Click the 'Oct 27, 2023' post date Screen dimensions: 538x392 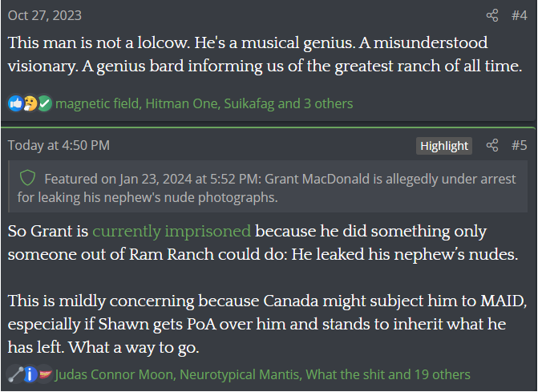tap(45, 15)
